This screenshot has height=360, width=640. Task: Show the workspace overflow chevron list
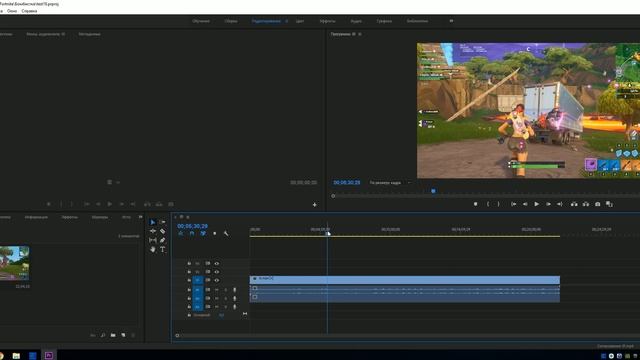coord(451,21)
